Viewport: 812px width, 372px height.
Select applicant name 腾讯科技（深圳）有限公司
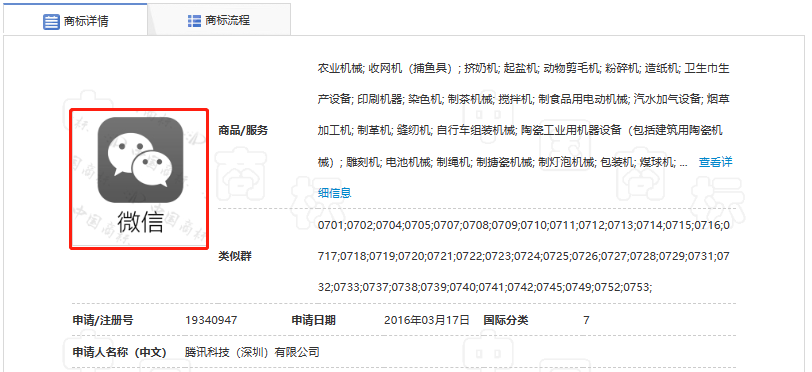252,353
